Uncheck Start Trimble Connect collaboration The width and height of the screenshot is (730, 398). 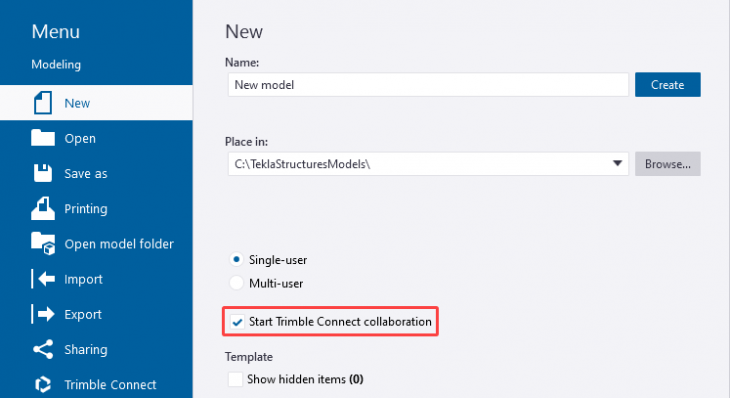pyautogui.click(x=237, y=322)
